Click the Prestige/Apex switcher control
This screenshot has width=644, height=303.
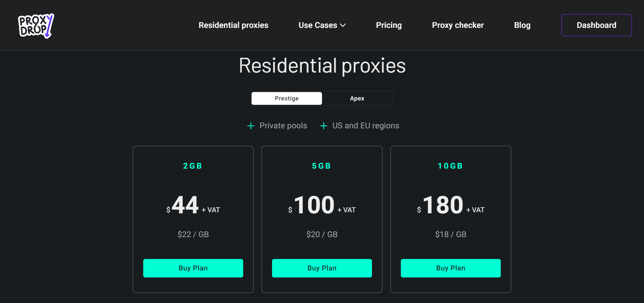(322, 98)
